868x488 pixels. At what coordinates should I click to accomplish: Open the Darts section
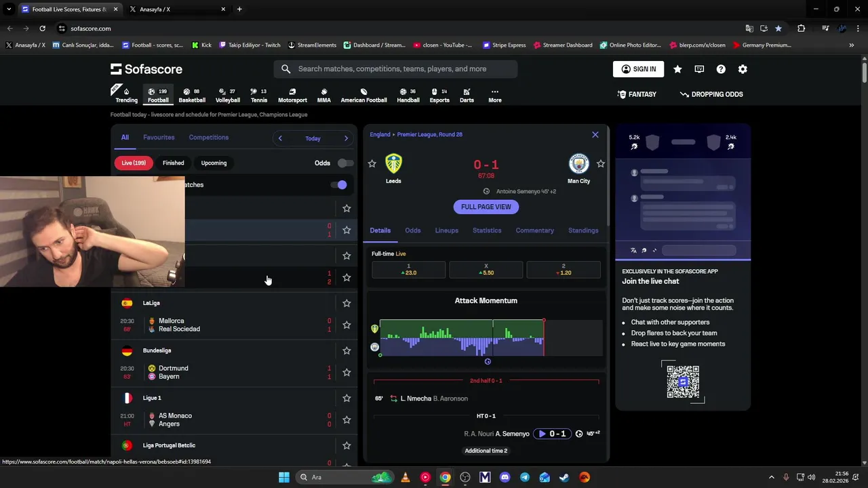[467, 95]
